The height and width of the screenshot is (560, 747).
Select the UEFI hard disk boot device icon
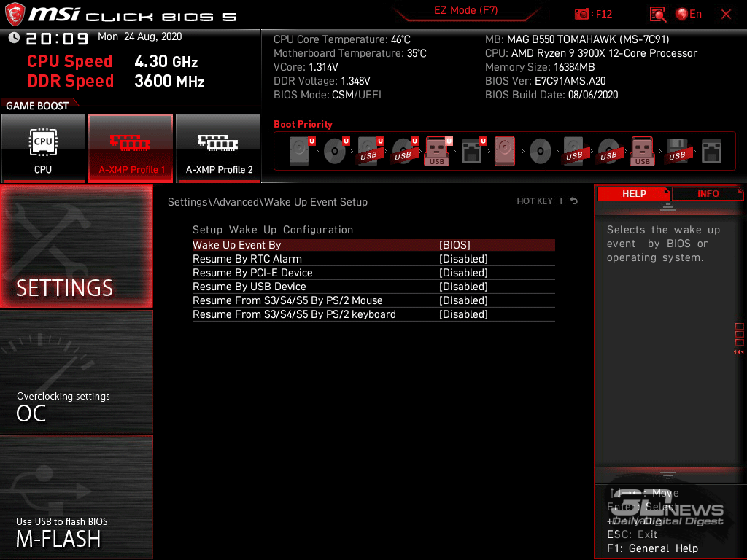coord(303,151)
